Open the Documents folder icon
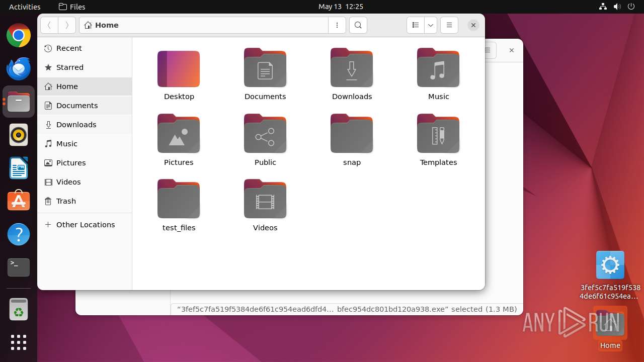The width and height of the screenshot is (644, 362). (265, 68)
